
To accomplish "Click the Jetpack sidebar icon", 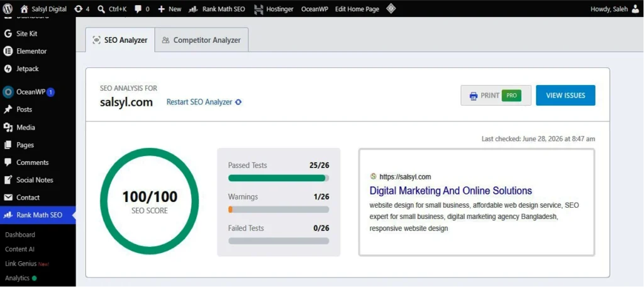I will [x=8, y=69].
